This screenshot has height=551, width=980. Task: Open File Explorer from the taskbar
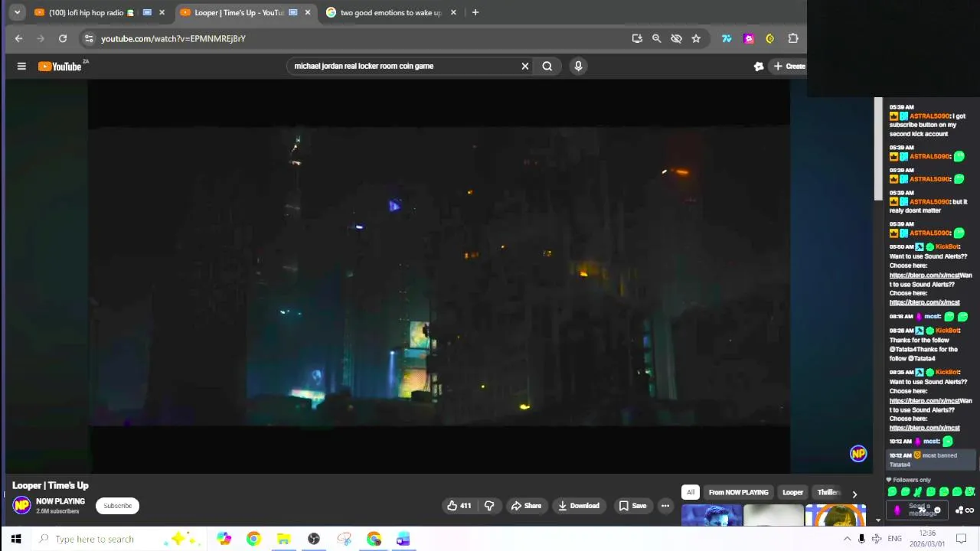click(x=283, y=539)
